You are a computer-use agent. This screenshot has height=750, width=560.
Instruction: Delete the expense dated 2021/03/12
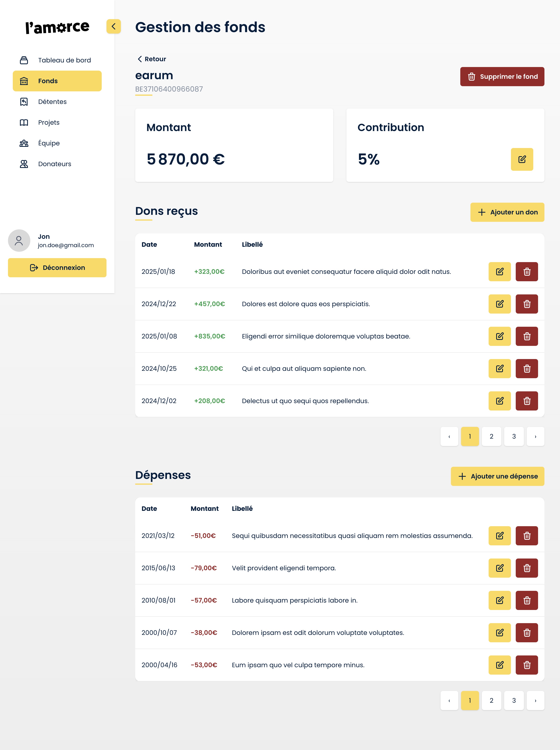point(526,536)
